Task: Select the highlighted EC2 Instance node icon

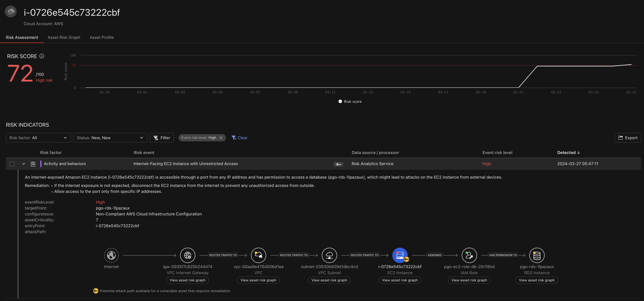Action: pyautogui.click(x=400, y=255)
